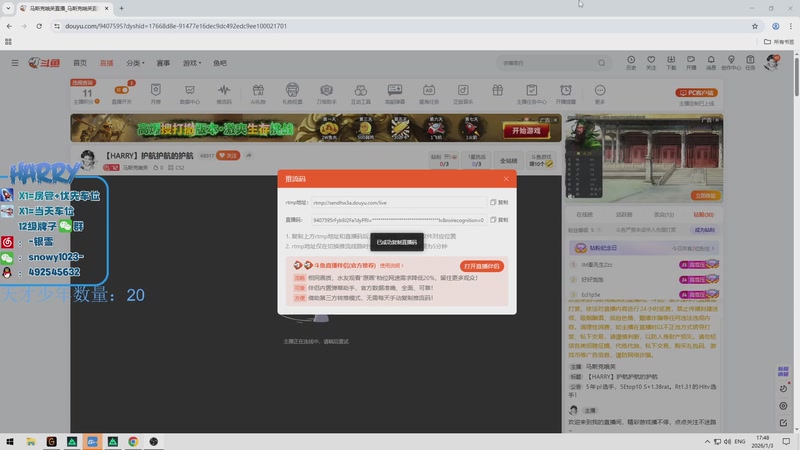Open a new browser tab

[121, 8]
